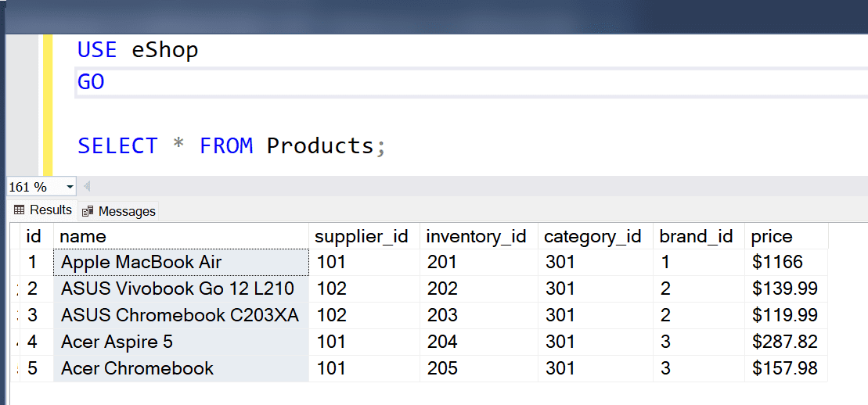The image size is (868, 405).
Task: Click the $157.98 price cell
Action: [x=786, y=368]
